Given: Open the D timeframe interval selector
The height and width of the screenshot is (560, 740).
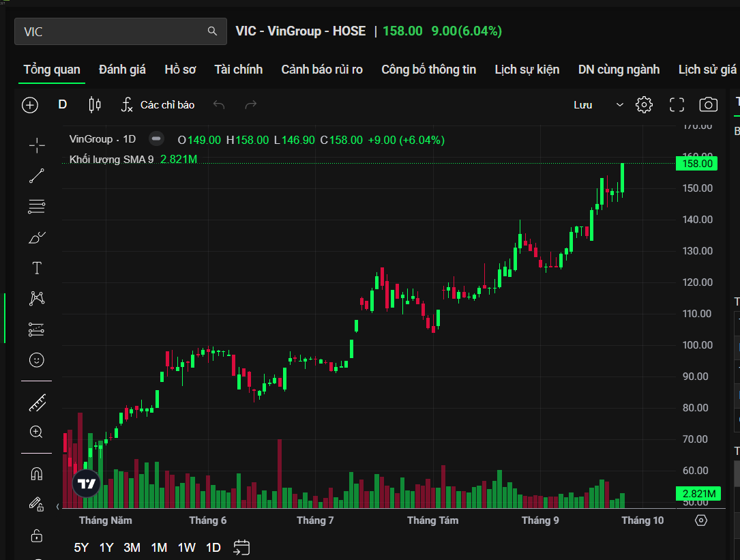Looking at the screenshot, I should tap(62, 104).
